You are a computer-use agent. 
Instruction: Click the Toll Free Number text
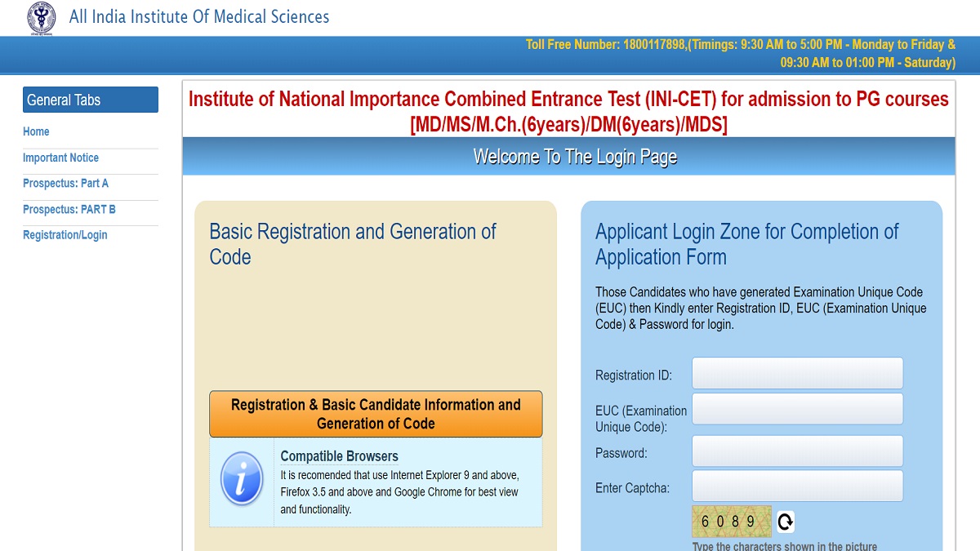tap(741, 54)
